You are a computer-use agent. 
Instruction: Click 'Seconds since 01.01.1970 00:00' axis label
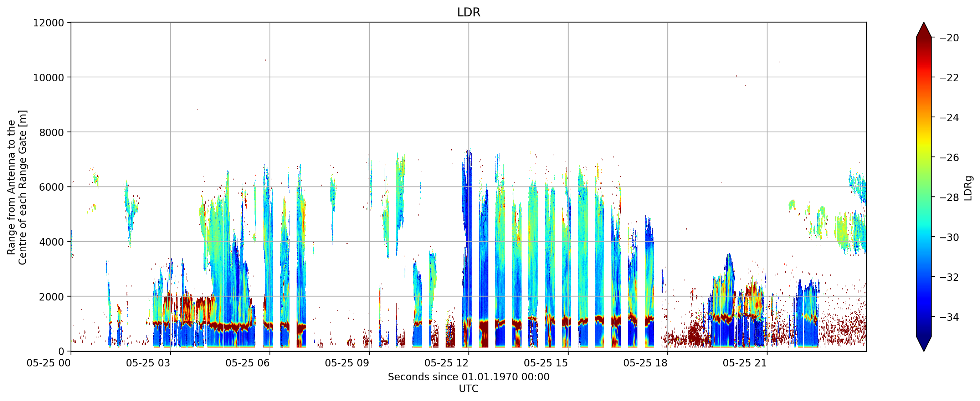(468, 377)
